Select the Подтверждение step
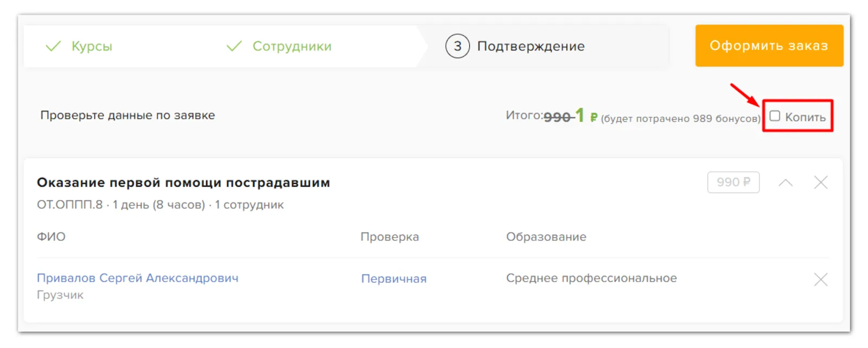868x348 pixels. pyautogui.click(x=531, y=46)
